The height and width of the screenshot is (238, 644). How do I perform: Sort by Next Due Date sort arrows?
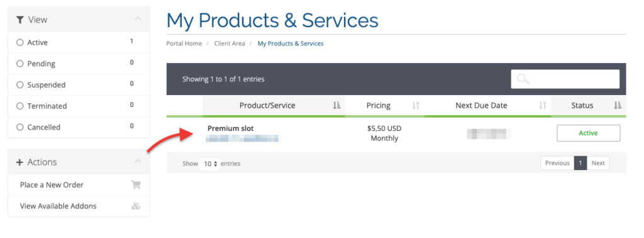[543, 106]
